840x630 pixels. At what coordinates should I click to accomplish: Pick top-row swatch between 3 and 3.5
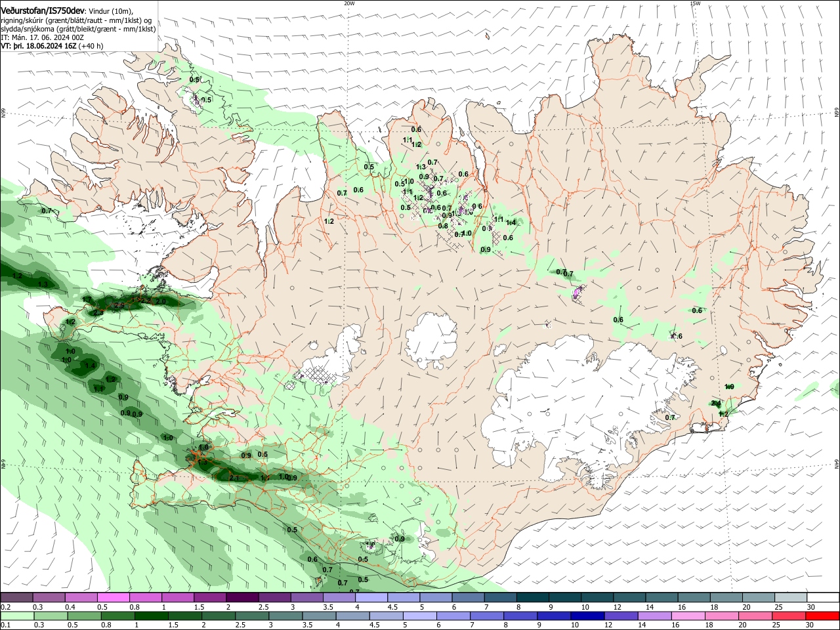307,597
